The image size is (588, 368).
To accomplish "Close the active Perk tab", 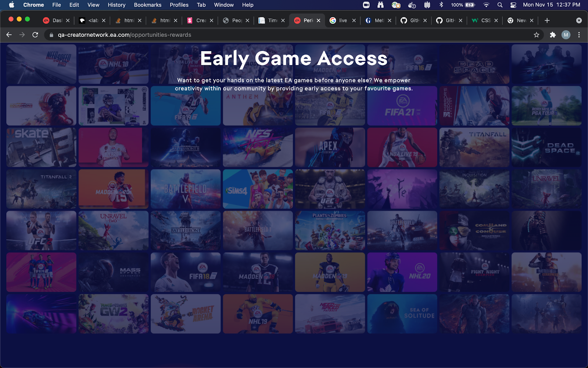I will 318,21.
